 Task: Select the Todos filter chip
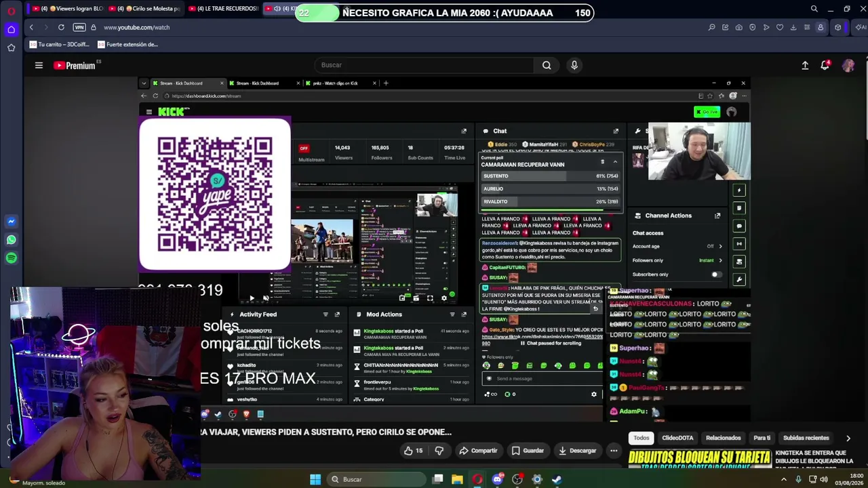click(x=642, y=438)
